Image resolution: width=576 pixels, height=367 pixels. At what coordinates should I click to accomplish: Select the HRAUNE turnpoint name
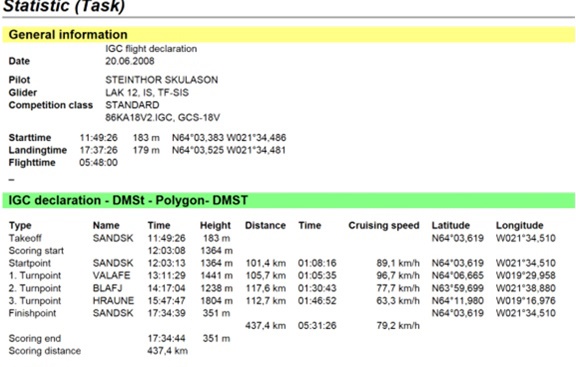(113, 301)
